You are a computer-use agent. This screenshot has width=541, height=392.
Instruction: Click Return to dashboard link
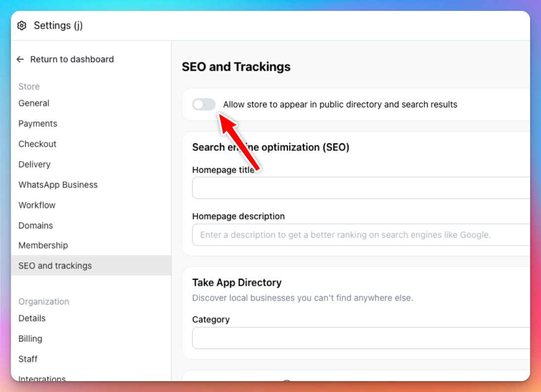[x=72, y=59]
